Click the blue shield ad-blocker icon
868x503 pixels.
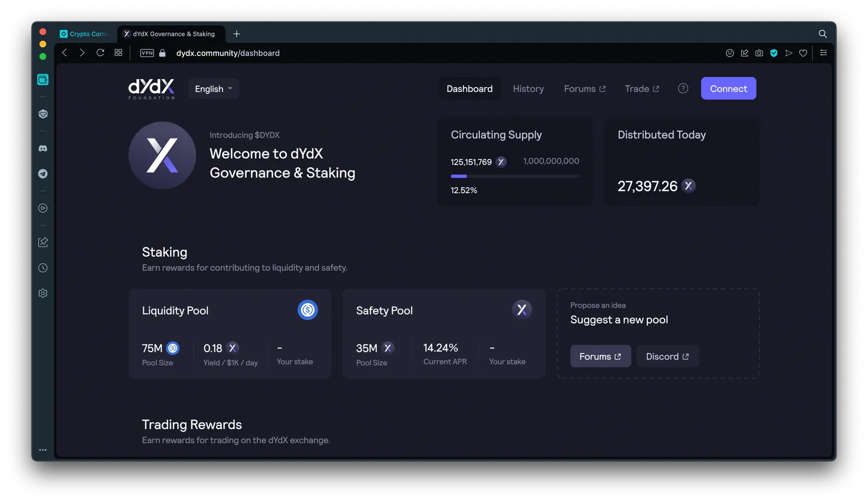coord(774,53)
